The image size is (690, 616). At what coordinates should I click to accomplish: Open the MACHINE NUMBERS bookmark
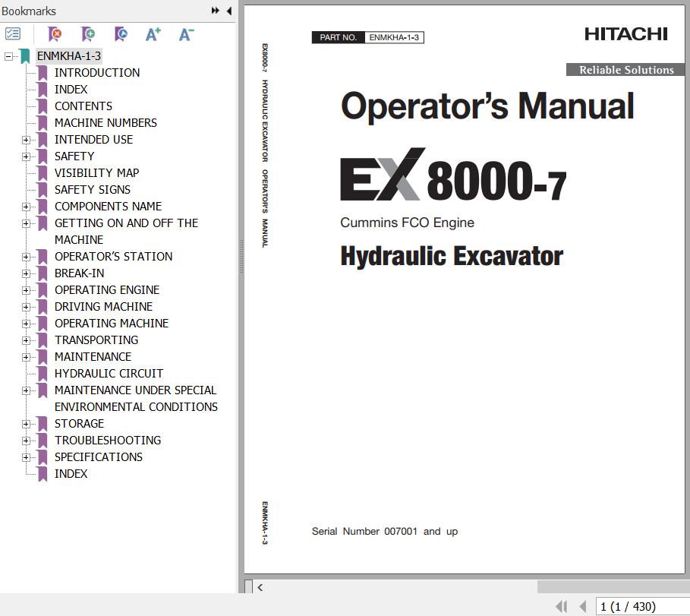[x=106, y=123]
